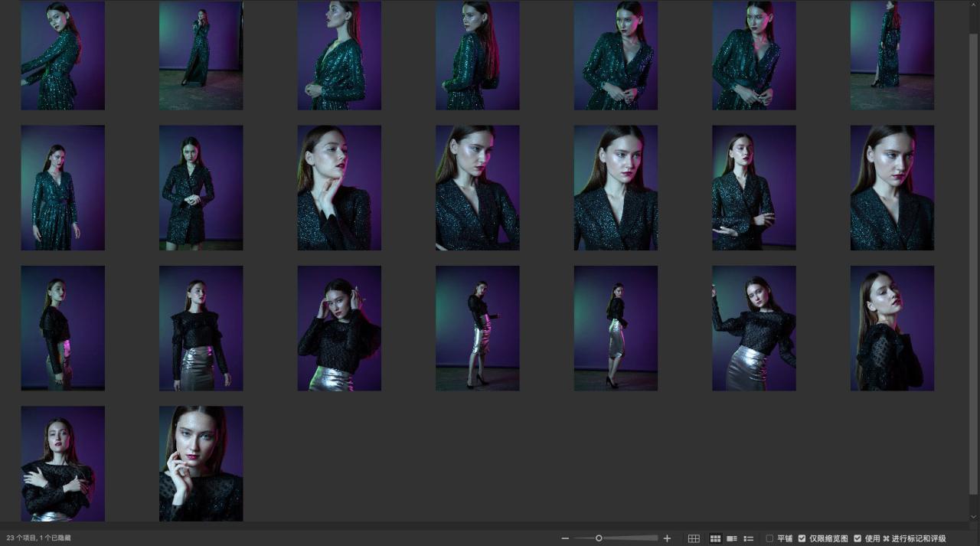Click the lock thumbnail grid icon
Viewport: 980px width, 546px height.
[694, 538]
